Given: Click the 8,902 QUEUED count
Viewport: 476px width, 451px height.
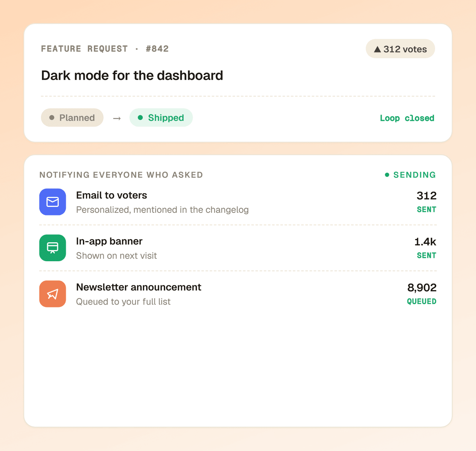Looking at the screenshot, I should [x=422, y=294].
